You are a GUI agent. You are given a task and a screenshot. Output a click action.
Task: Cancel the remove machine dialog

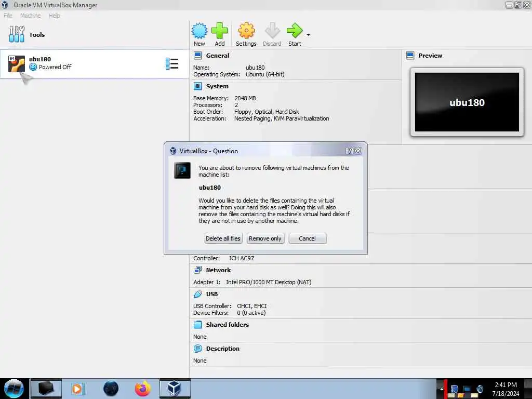(308, 238)
